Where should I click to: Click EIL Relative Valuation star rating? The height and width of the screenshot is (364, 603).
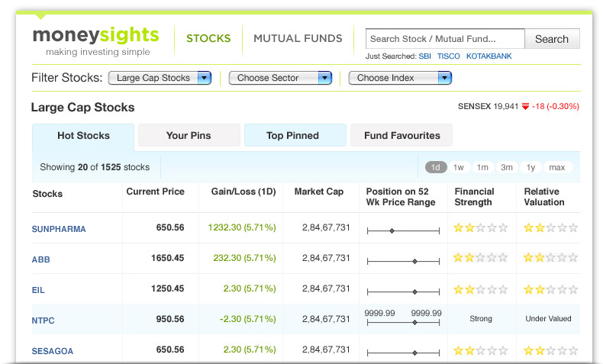pyautogui.click(x=550, y=289)
